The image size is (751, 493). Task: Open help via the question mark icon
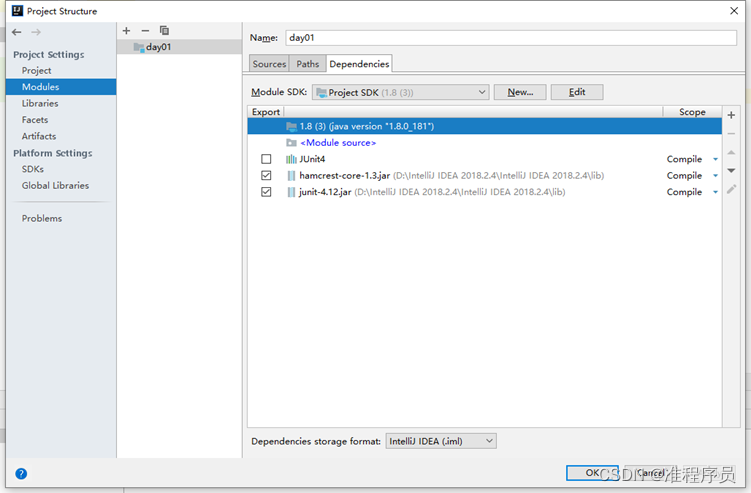[21, 473]
